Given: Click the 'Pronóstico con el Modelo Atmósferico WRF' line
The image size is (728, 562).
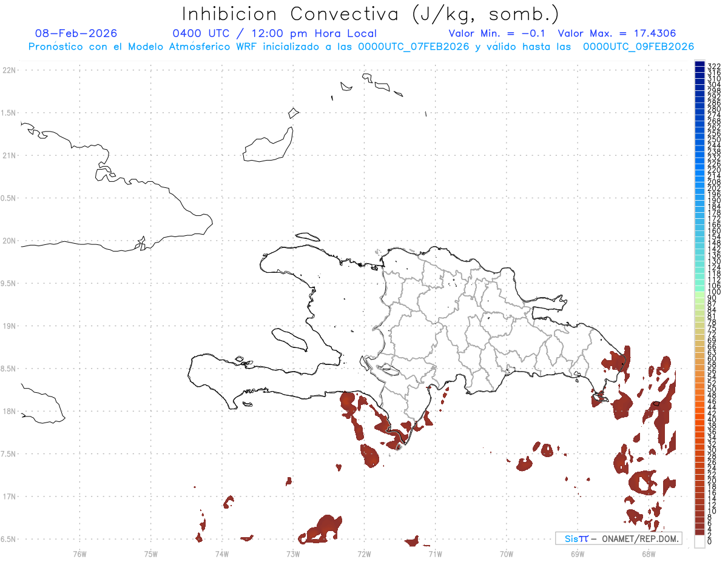Looking at the screenshot, I should (360, 47).
